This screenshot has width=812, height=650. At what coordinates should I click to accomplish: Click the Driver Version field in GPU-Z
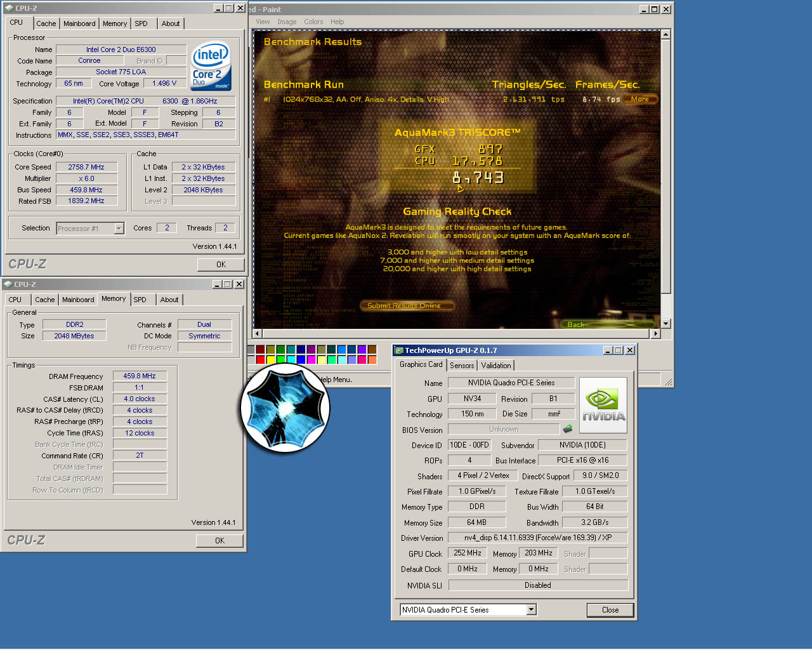(x=538, y=538)
